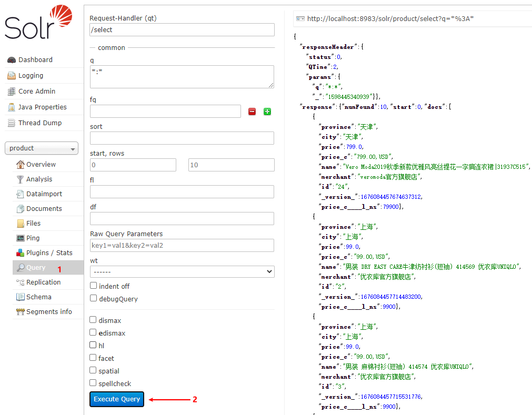
Task: Click the Schema book icon
Action: point(21,297)
